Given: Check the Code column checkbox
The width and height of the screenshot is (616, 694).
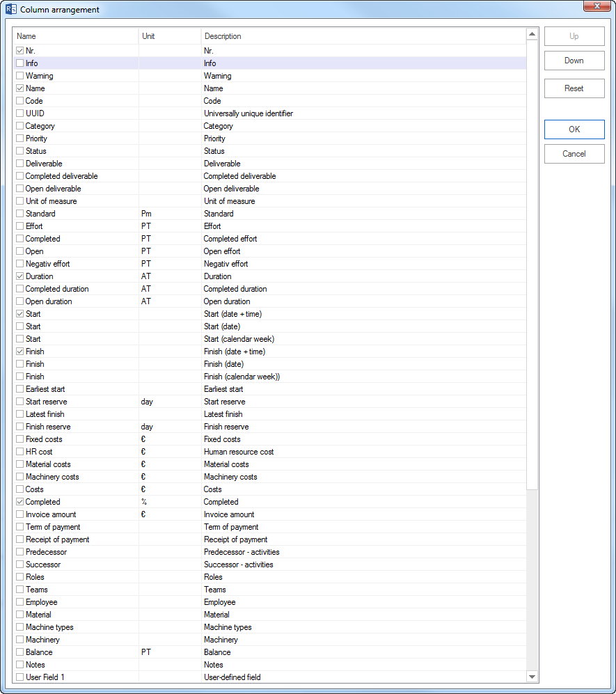Looking at the screenshot, I should (20, 101).
